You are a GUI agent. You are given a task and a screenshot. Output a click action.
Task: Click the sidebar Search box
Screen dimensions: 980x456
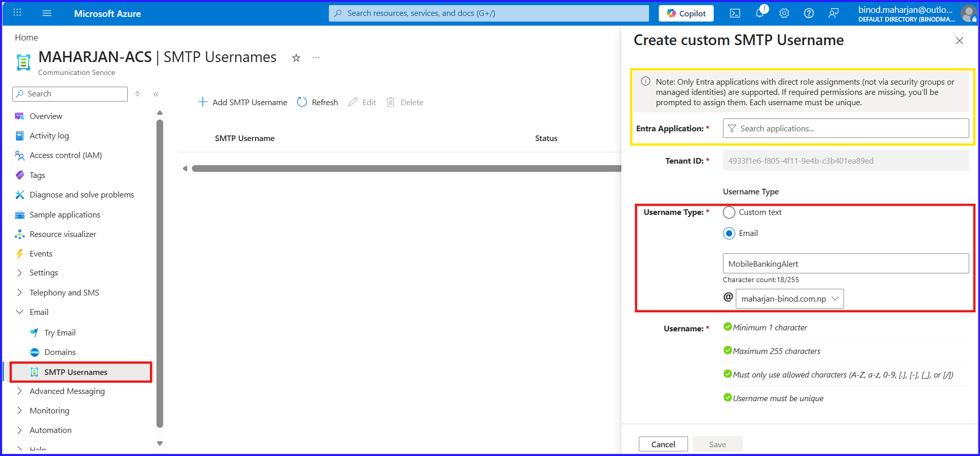click(x=70, y=94)
